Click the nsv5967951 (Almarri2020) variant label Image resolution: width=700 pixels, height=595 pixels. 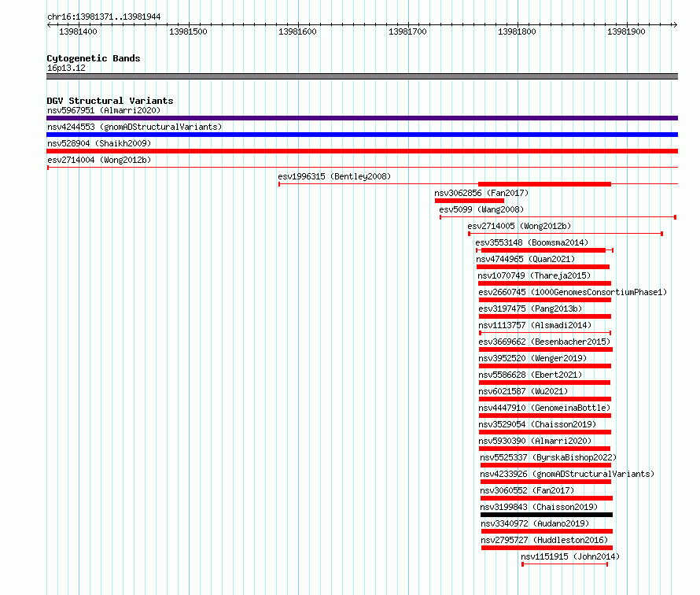point(104,110)
